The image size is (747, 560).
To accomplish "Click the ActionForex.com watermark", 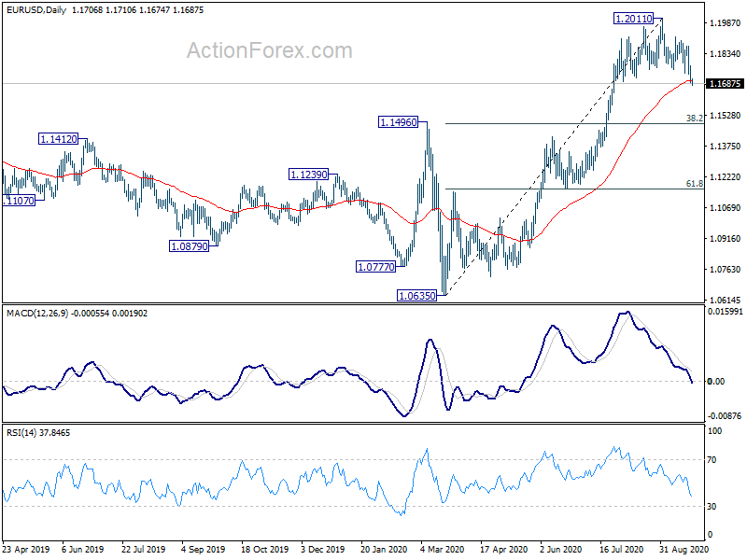I will tap(270, 50).
